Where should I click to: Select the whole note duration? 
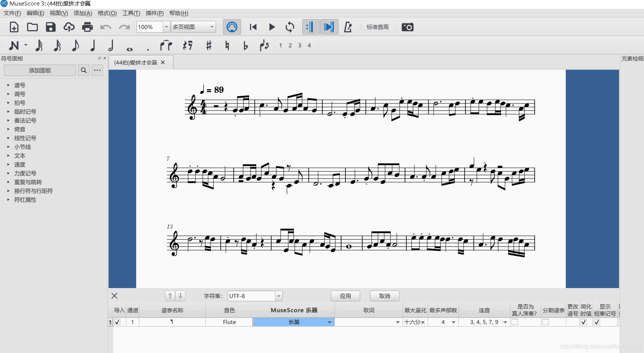click(129, 49)
